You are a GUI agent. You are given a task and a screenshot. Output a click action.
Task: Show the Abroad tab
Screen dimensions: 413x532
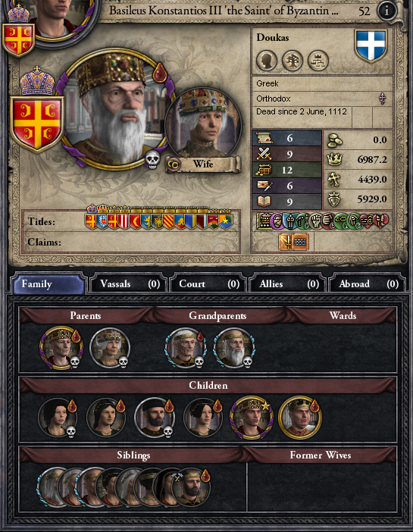(368, 283)
